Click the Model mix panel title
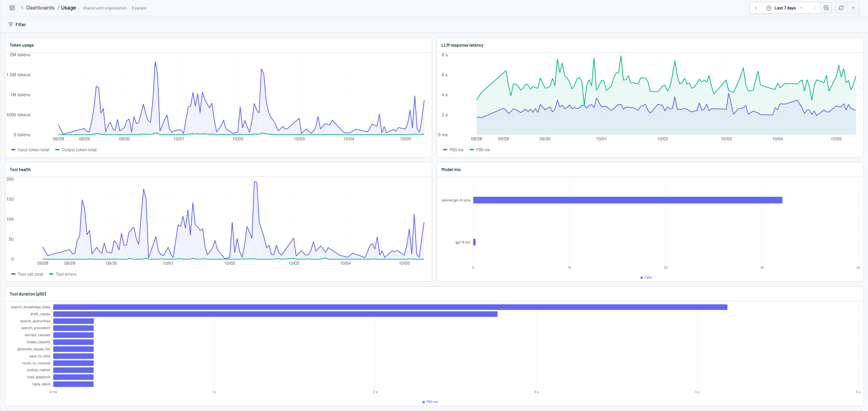 (x=451, y=170)
